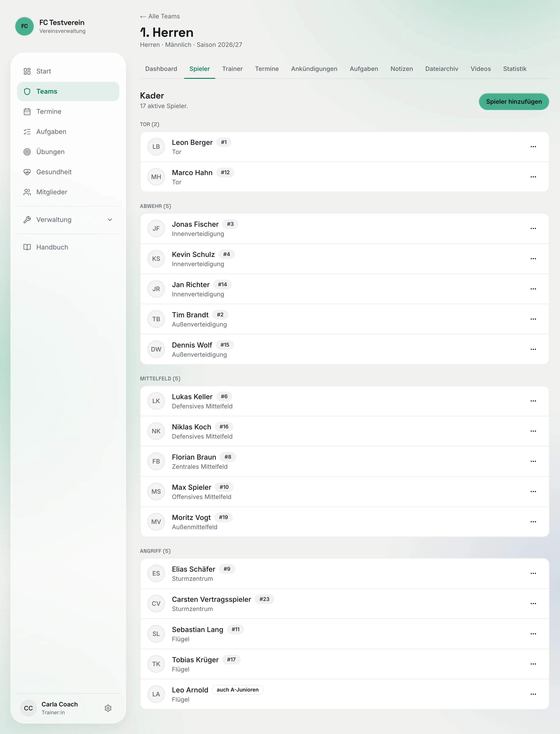Open the options menu for Max Spieler
This screenshot has width=560, height=734.
533,492
